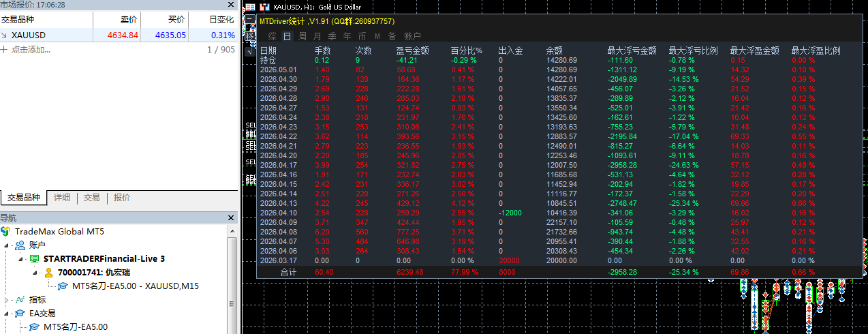Click 点击添加 to add a symbol
Viewport: 868px width, 334px height.
coord(31,50)
